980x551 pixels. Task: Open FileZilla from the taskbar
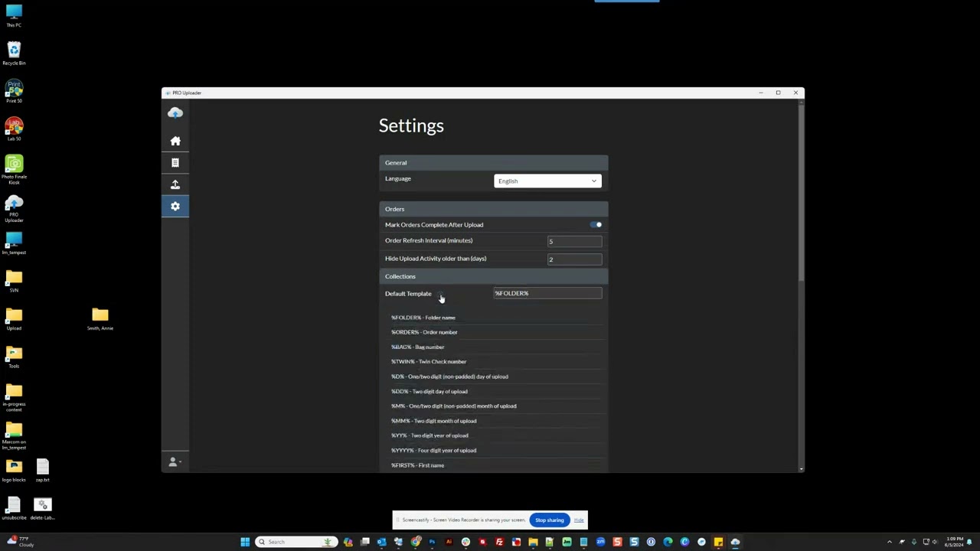coord(499,542)
